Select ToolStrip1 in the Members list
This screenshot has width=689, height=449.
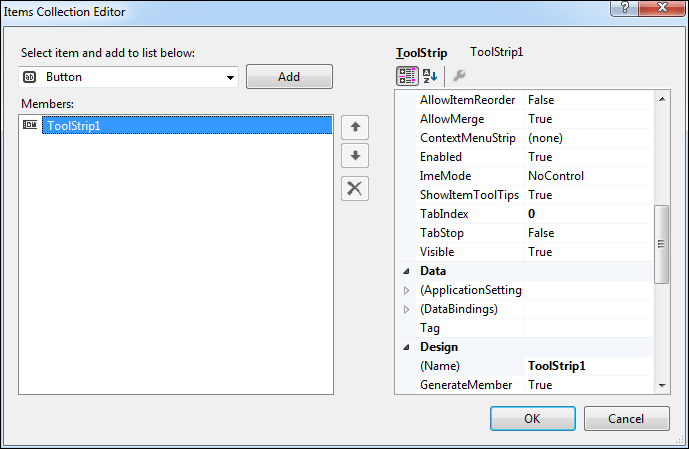pyautogui.click(x=75, y=126)
